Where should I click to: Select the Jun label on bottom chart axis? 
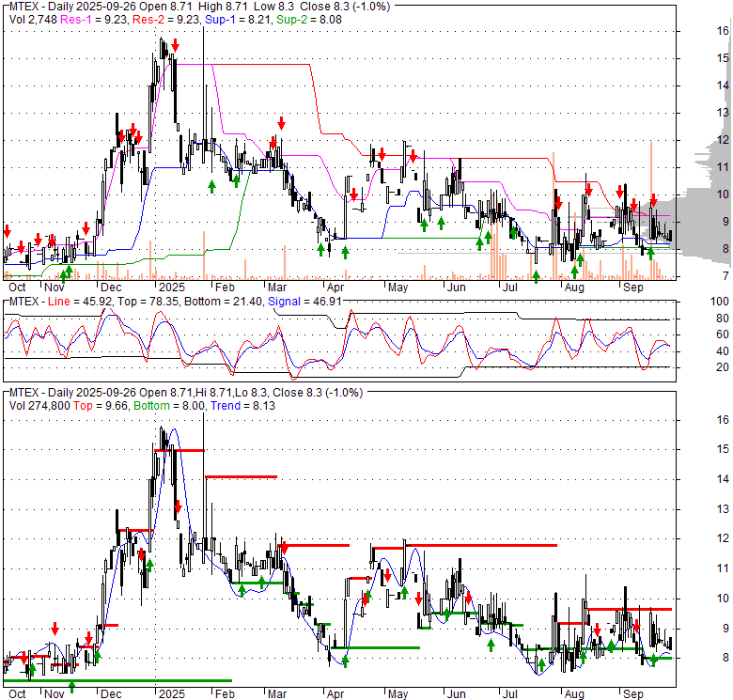[457, 694]
